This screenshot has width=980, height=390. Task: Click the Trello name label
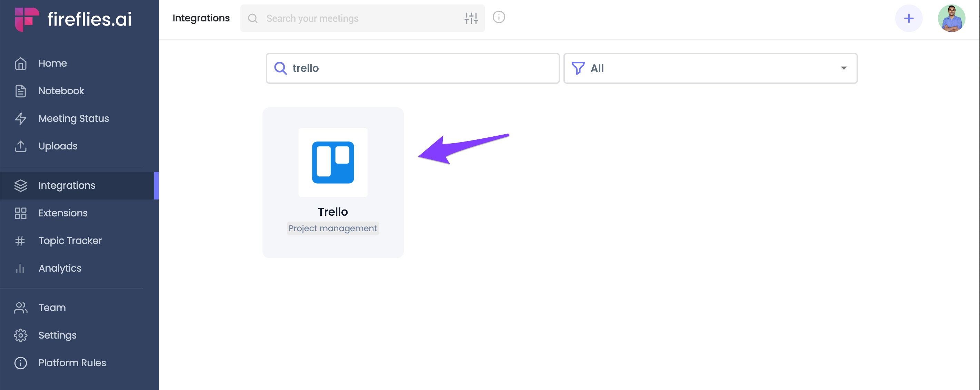point(333,212)
